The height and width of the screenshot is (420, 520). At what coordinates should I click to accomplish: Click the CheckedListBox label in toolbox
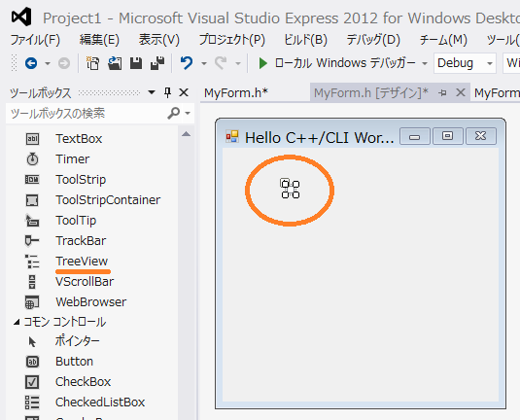(100, 402)
